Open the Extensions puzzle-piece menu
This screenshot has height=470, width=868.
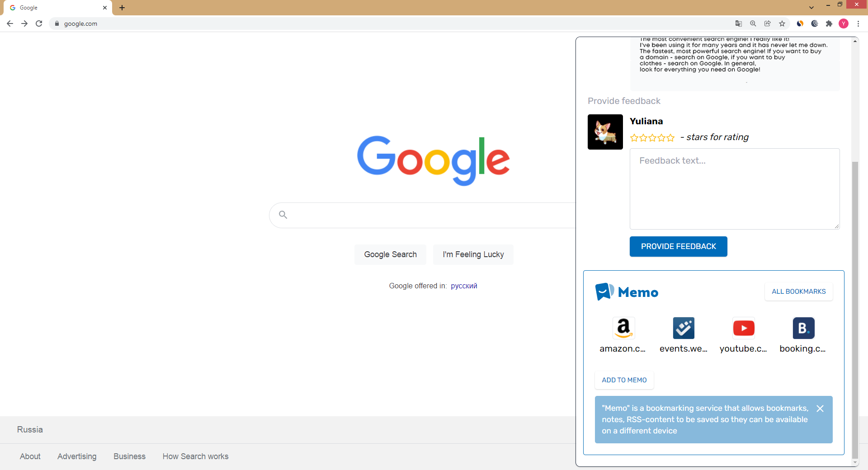point(829,23)
